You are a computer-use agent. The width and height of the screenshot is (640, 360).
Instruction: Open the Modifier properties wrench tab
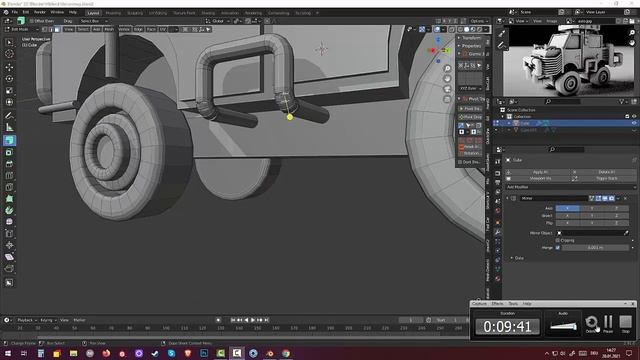498,232
